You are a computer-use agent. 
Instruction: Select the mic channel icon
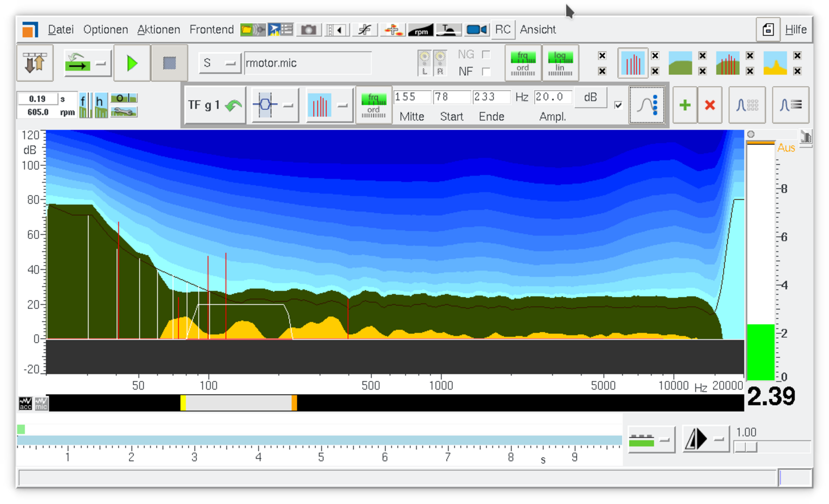(x=41, y=403)
